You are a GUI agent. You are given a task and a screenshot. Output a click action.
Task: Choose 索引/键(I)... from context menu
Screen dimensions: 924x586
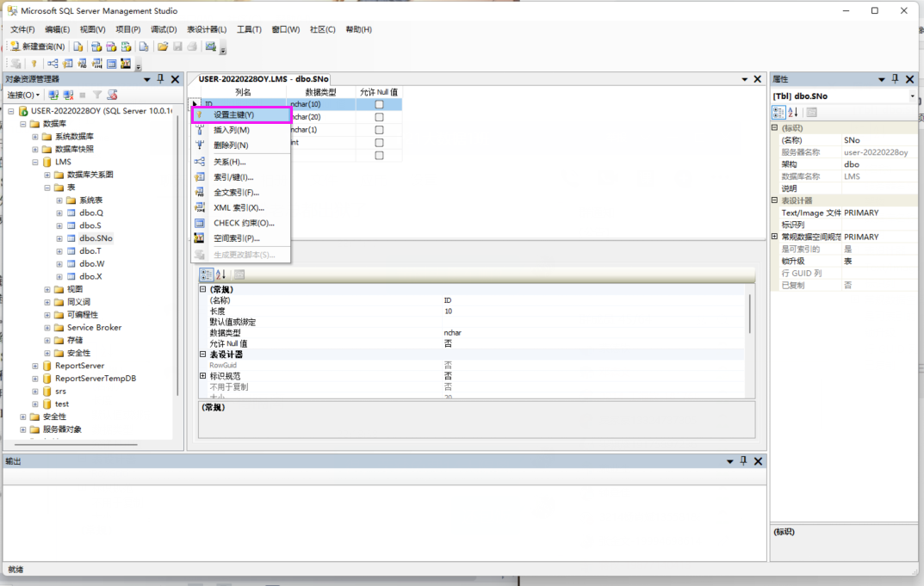click(240, 177)
